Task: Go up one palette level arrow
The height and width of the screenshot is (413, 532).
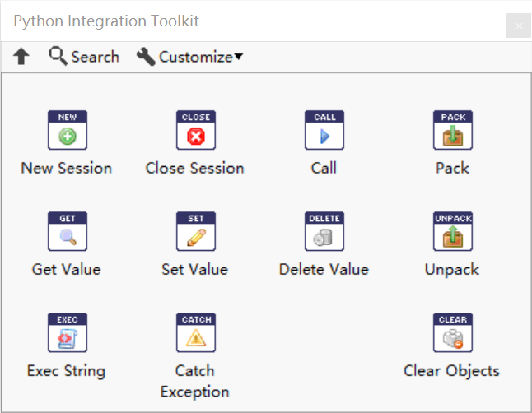Action: pos(21,57)
